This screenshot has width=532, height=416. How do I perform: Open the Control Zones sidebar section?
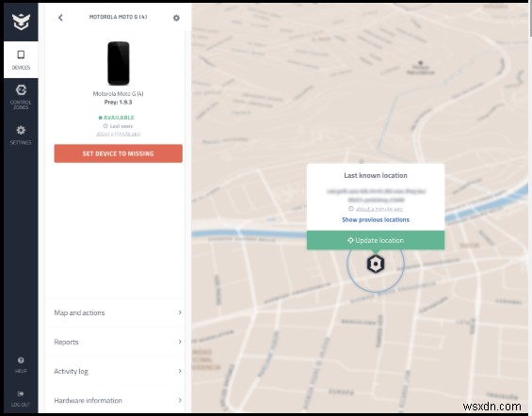click(x=21, y=97)
